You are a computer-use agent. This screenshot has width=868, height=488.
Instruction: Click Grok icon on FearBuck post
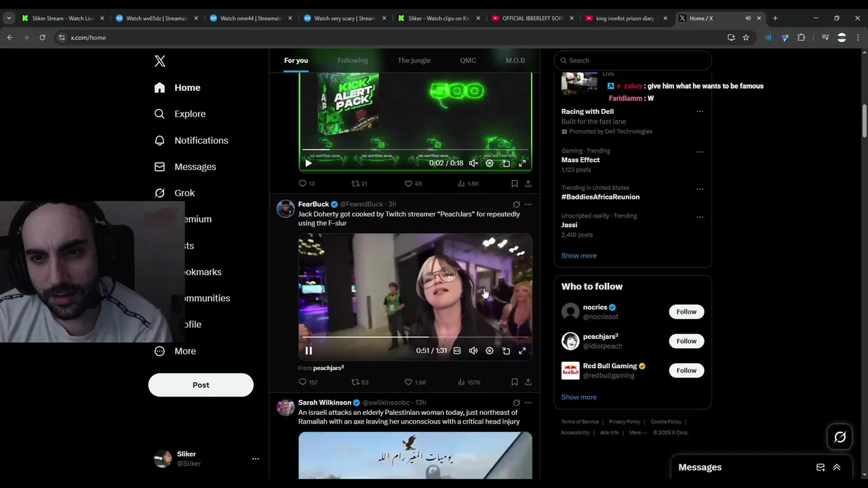click(516, 204)
